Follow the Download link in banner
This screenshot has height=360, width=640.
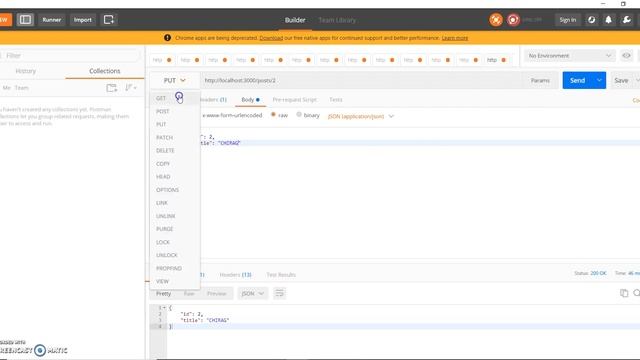coord(271,38)
